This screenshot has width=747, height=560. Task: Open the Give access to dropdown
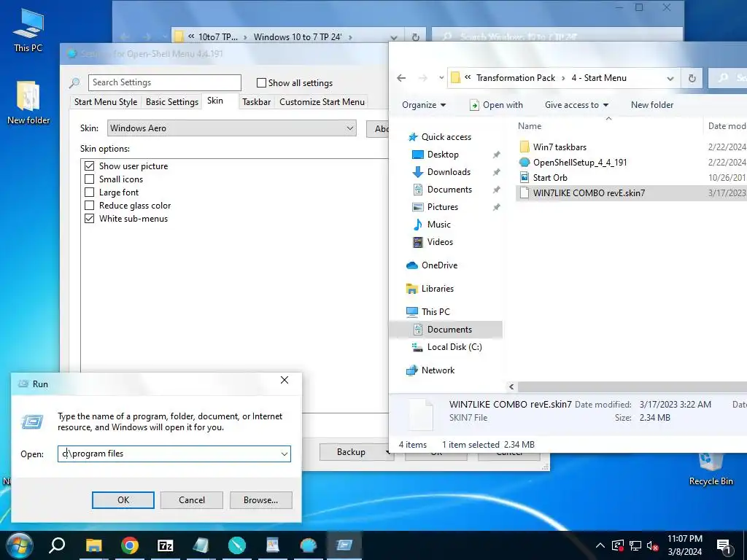pyautogui.click(x=576, y=105)
